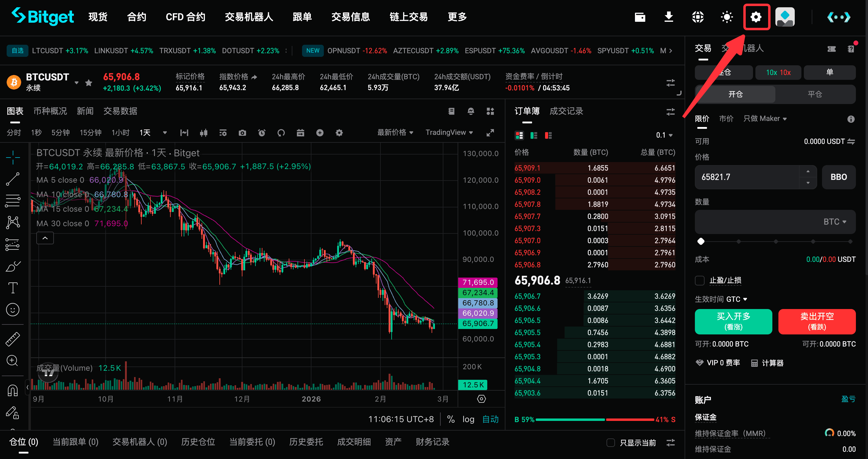868x459 pixels.
Task: Take a chart screenshot with the camera icon
Action: [x=242, y=133]
